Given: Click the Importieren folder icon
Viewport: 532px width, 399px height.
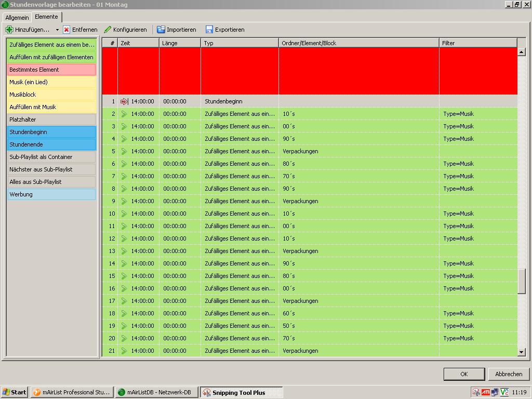Looking at the screenshot, I should click(x=161, y=30).
